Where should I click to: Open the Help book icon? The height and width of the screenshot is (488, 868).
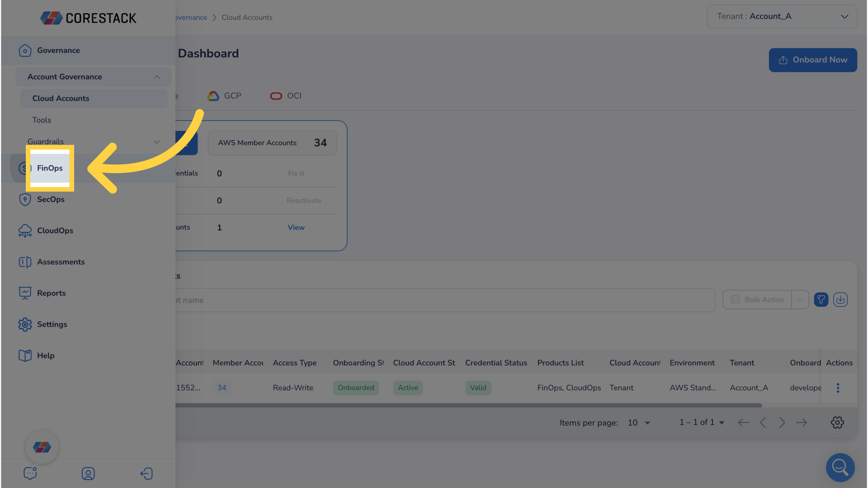[25, 355]
